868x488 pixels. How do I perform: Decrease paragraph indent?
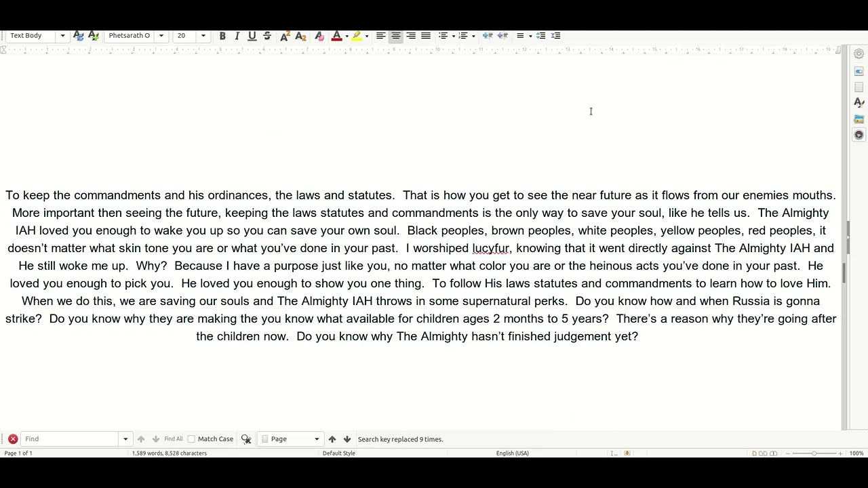502,36
